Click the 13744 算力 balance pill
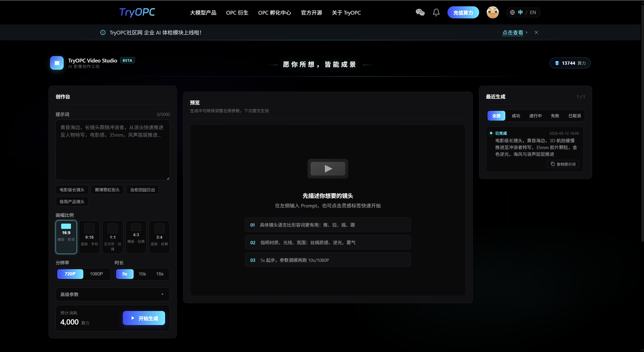This screenshot has width=644, height=352. pos(570,63)
